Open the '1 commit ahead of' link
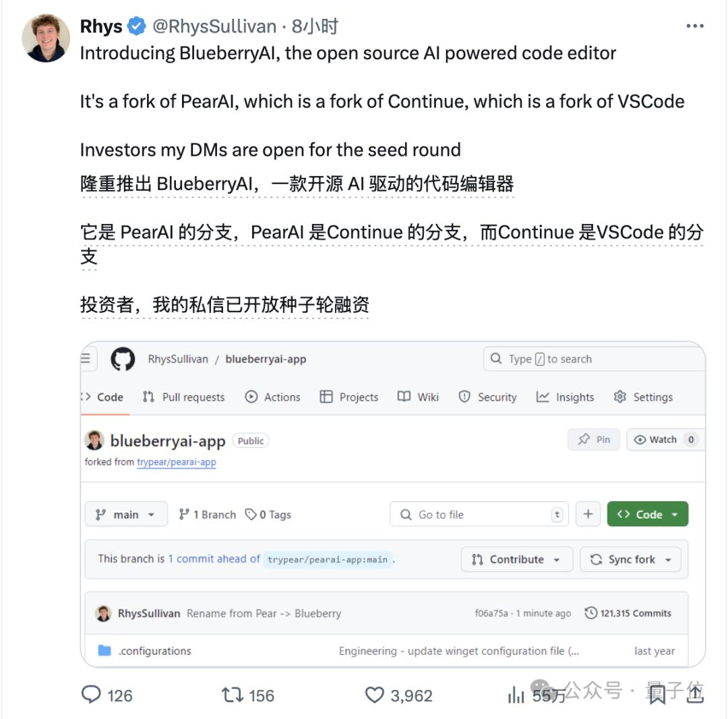 click(214, 558)
